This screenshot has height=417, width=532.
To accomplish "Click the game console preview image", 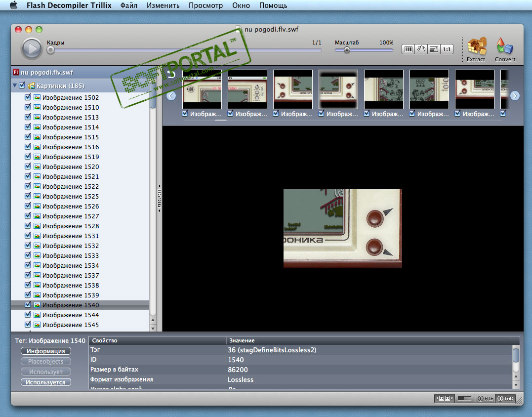I will click(x=343, y=229).
